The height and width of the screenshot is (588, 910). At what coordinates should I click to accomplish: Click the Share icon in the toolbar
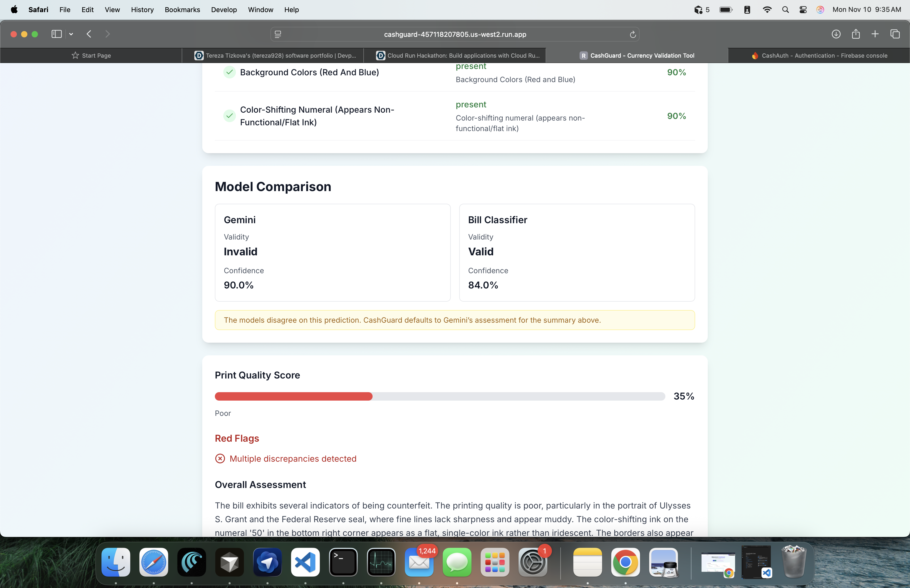click(x=856, y=34)
